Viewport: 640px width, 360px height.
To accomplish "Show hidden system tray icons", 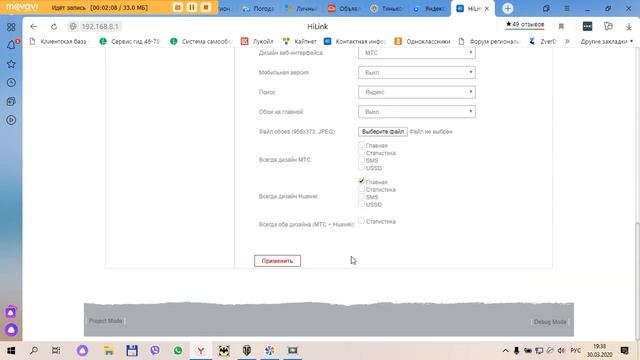I will click(x=505, y=351).
